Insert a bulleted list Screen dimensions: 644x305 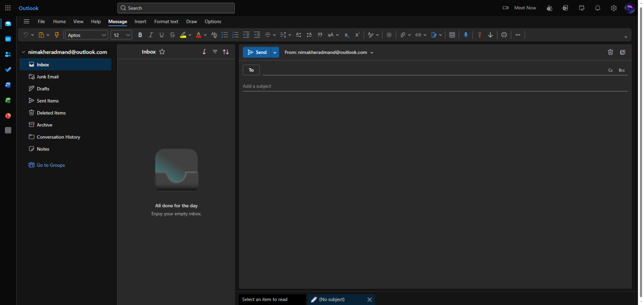tap(224, 35)
